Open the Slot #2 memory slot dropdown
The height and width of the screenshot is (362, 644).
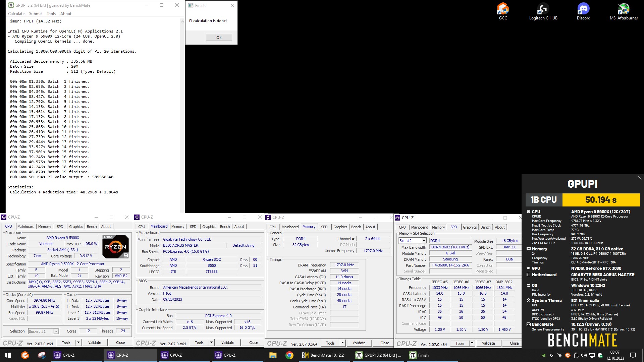pyautogui.click(x=413, y=241)
